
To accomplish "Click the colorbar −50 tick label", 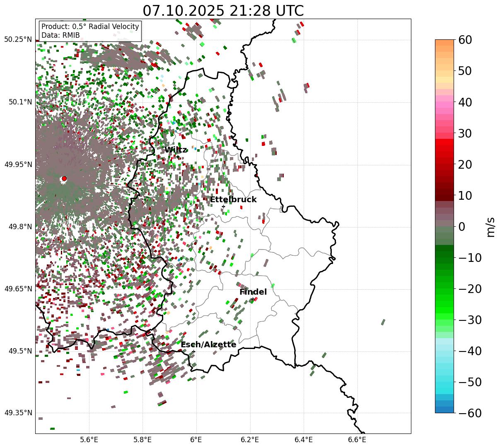I will pyautogui.click(x=470, y=382).
